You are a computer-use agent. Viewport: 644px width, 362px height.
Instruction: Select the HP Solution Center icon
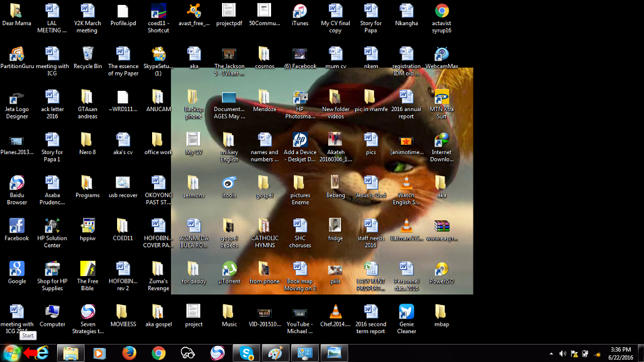52,233
